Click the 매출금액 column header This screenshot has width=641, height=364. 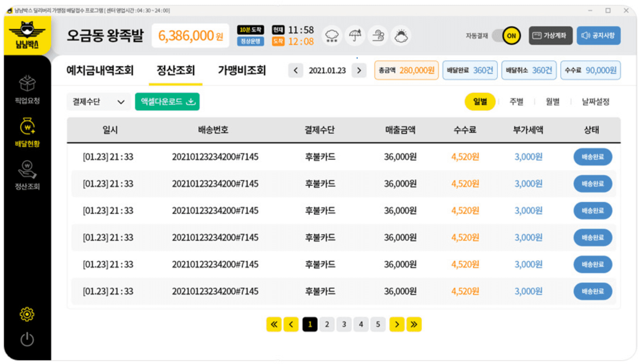(x=401, y=130)
